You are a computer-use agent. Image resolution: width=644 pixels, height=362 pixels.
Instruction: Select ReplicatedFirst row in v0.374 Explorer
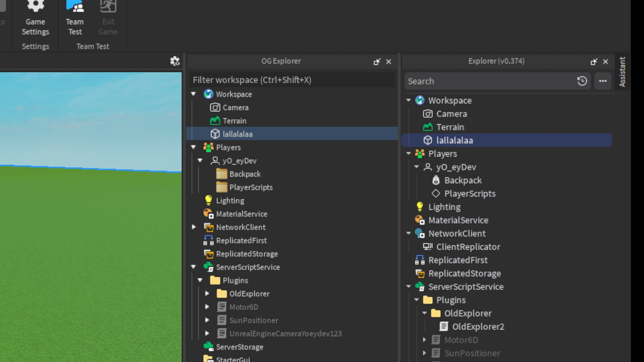[506, 260]
